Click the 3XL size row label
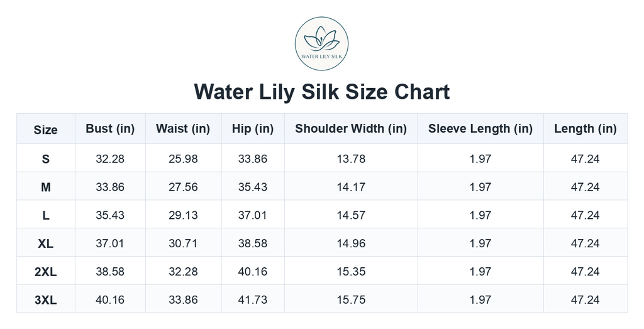 pyautogui.click(x=45, y=300)
